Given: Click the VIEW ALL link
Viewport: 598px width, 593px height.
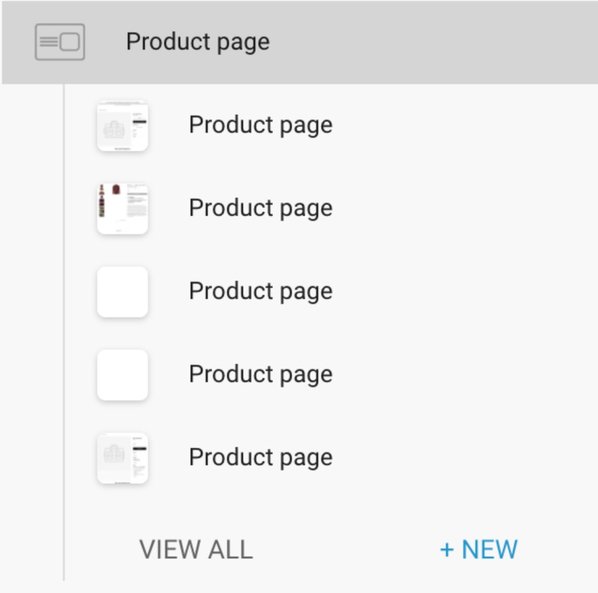Looking at the screenshot, I should click(x=196, y=550).
